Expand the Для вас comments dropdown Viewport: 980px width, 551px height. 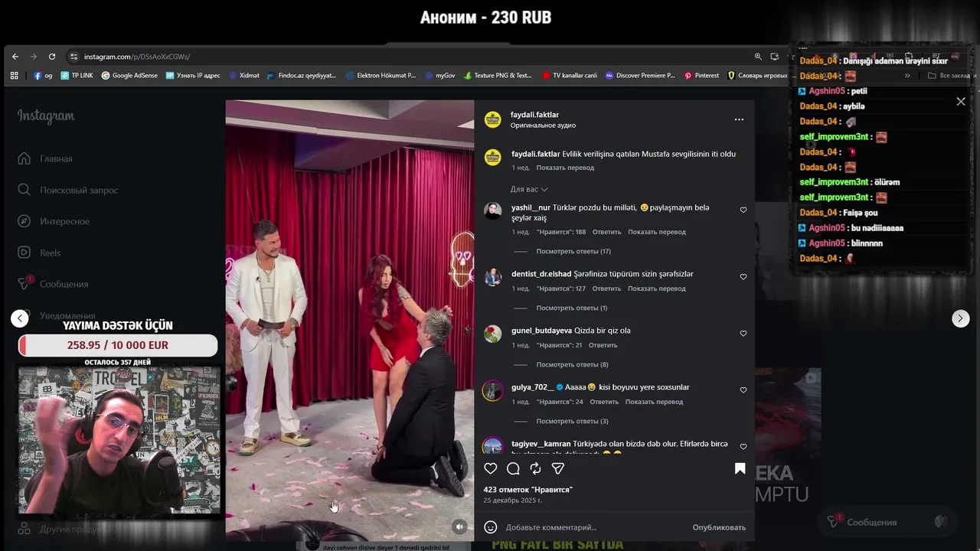pyautogui.click(x=529, y=189)
